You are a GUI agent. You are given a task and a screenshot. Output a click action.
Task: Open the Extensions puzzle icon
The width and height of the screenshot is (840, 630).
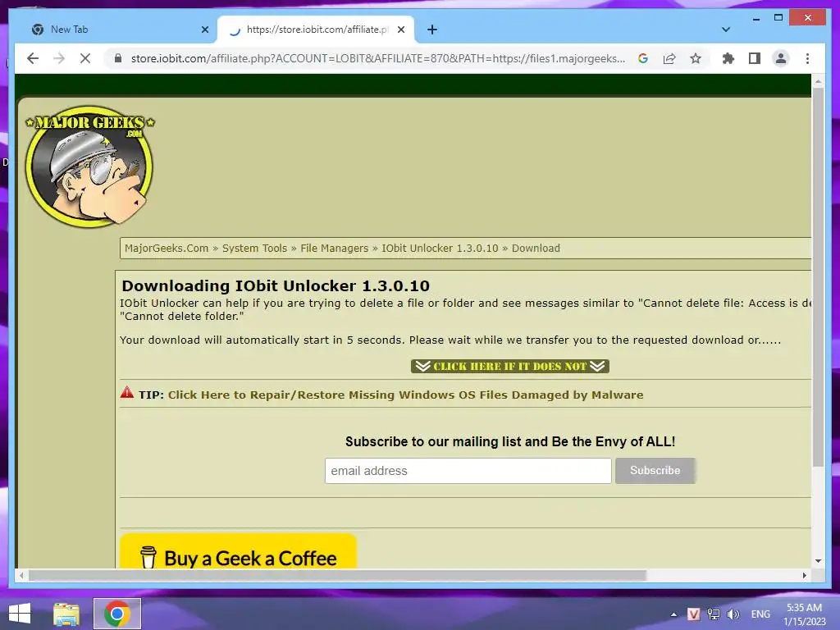pos(728,58)
